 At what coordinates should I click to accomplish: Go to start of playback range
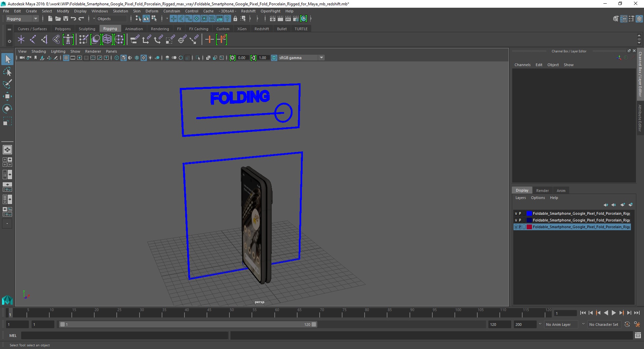583,313
